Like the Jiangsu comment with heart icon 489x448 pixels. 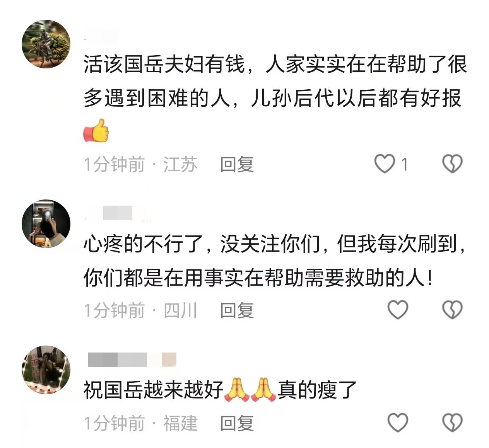tap(384, 164)
